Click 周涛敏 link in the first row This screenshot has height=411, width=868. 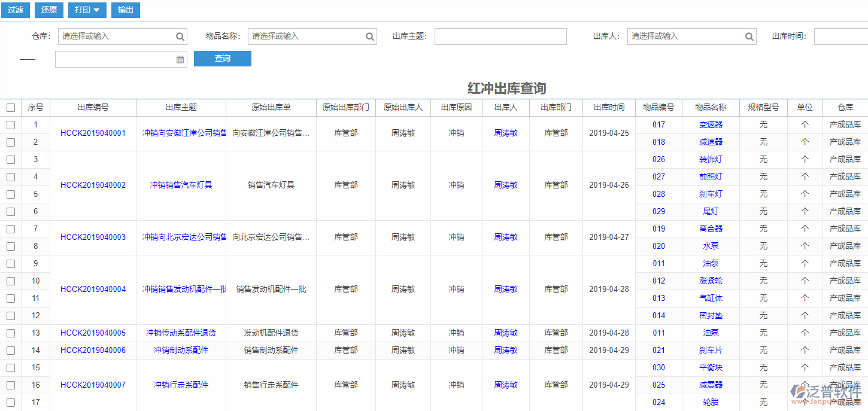[x=505, y=133]
